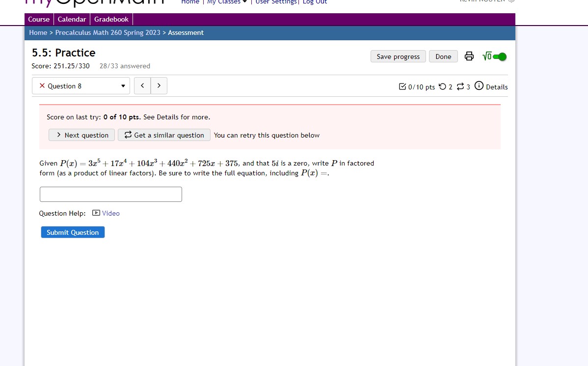
Task: Click the score checkbox icon before 0/10 pts
Action: click(402, 86)
